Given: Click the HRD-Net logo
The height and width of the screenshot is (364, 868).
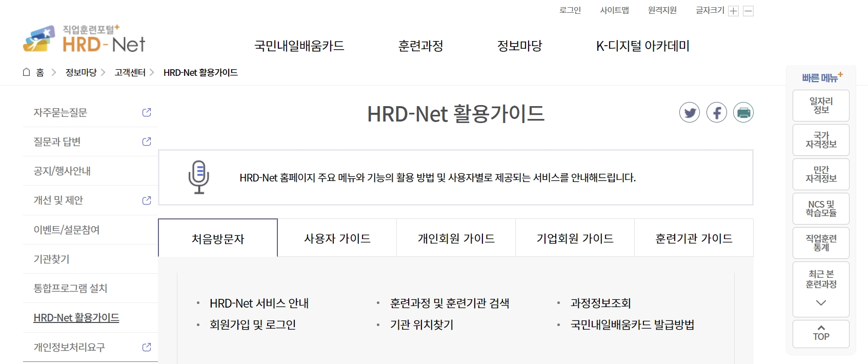Looking at the screenshot, I should pyautogui.click(x=84, y=39).
